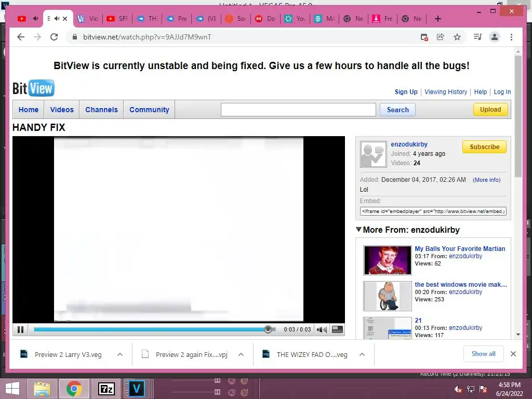Open a new browser tab
This screenshot has width=532, height=399.
[437, 19]
